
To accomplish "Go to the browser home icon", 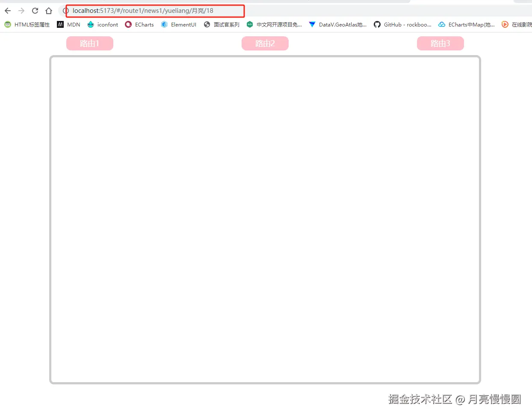I will point(49,11).
